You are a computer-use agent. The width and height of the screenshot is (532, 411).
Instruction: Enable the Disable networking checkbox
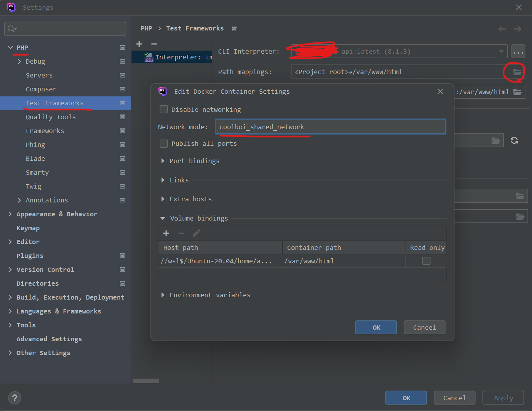click(x=164, y=109)
